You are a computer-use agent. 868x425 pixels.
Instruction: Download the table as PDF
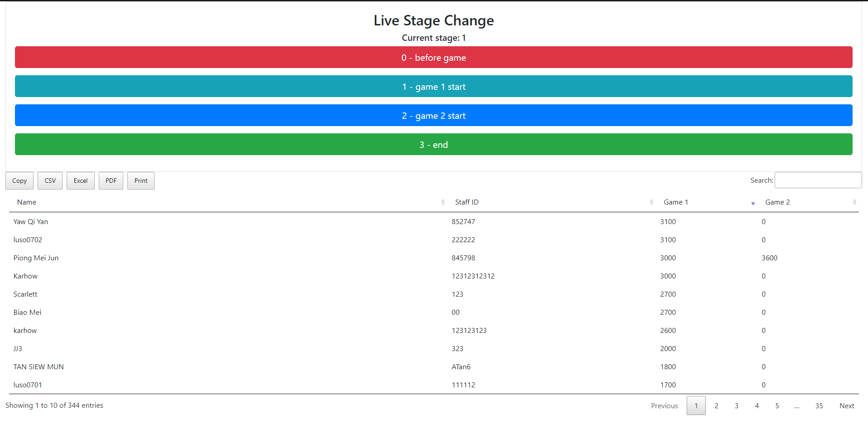pos(111,181)
